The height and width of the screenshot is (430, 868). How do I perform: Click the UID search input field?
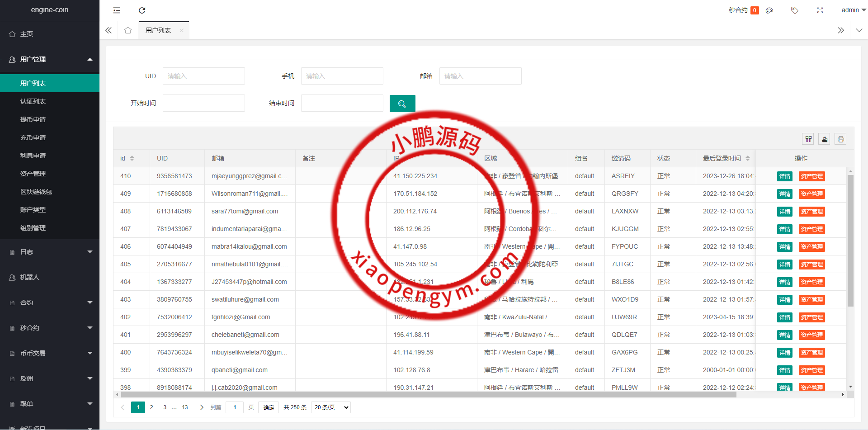click(x=204, y=76)
